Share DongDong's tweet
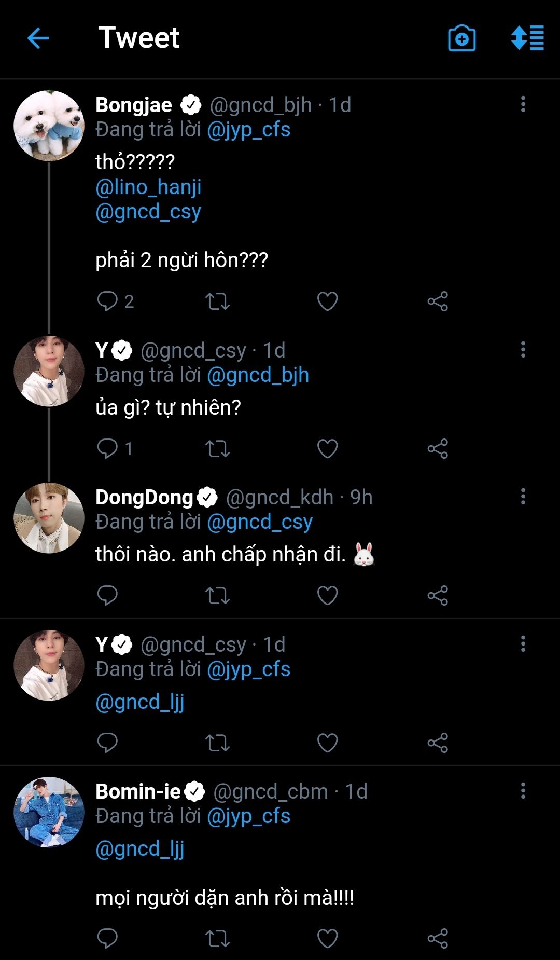This screenshot has width=560, height=960. pos(438,595)
